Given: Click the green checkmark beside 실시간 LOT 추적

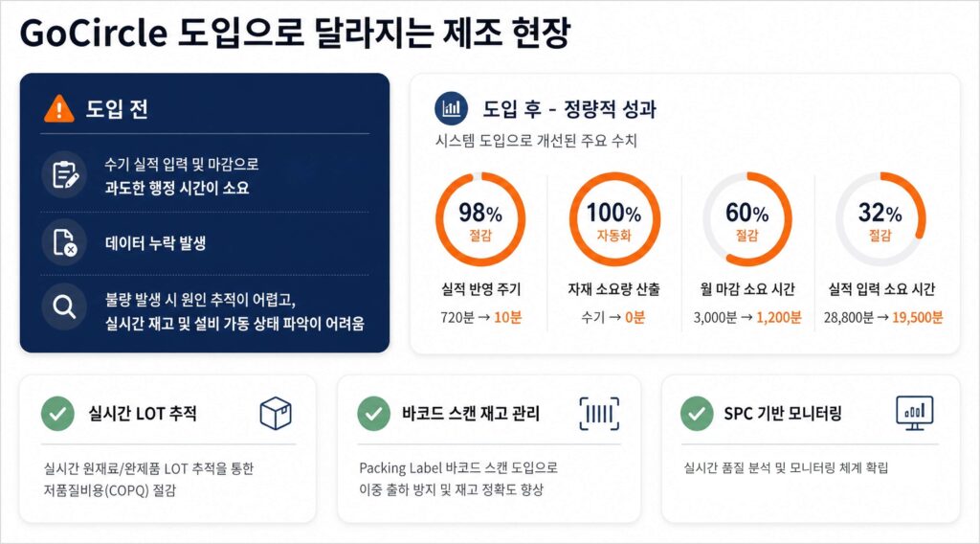Looking at the screenshot, I should tap(57, 414).
